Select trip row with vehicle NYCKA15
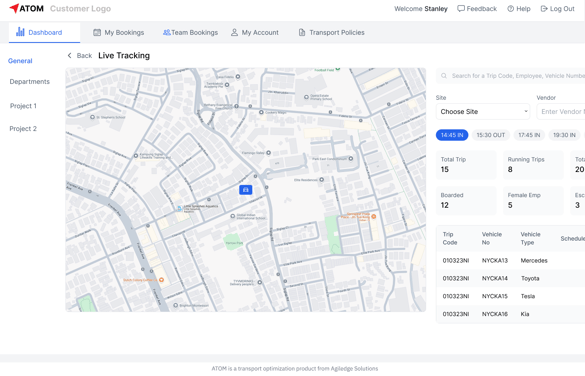585x376 pixels. coord(510,297)
